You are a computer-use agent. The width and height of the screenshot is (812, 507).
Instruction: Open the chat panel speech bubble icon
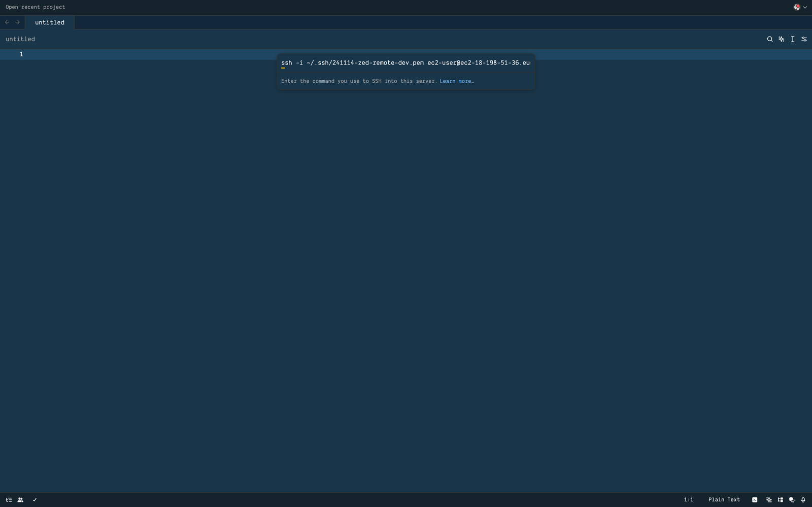pos(791,499)
